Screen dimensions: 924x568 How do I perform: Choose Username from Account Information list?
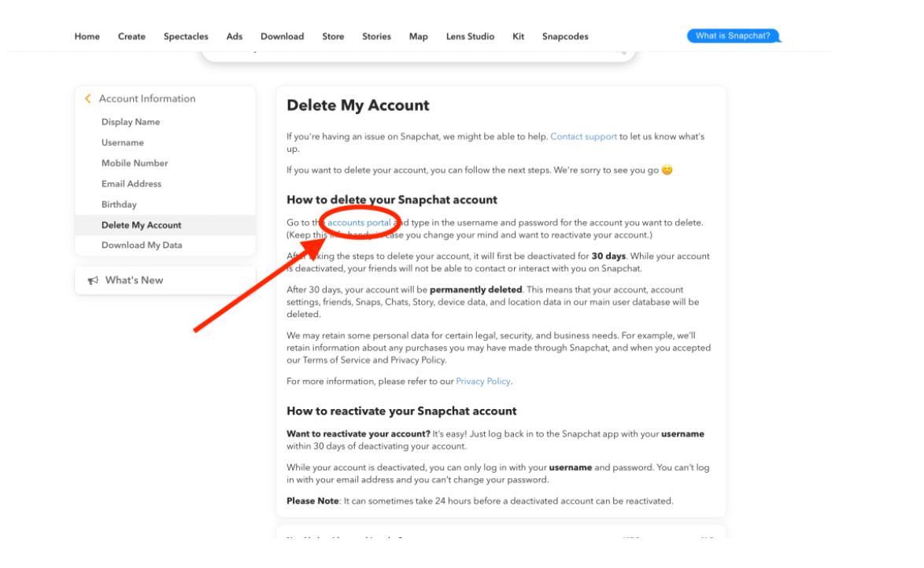tap(123, 142)
